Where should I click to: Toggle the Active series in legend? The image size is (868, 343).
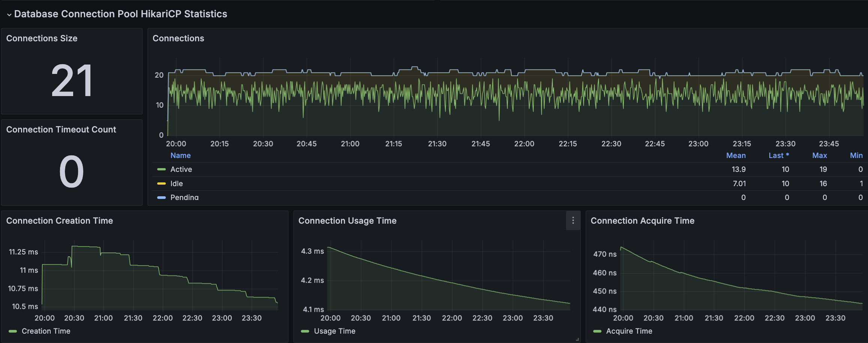pos(181,169)
